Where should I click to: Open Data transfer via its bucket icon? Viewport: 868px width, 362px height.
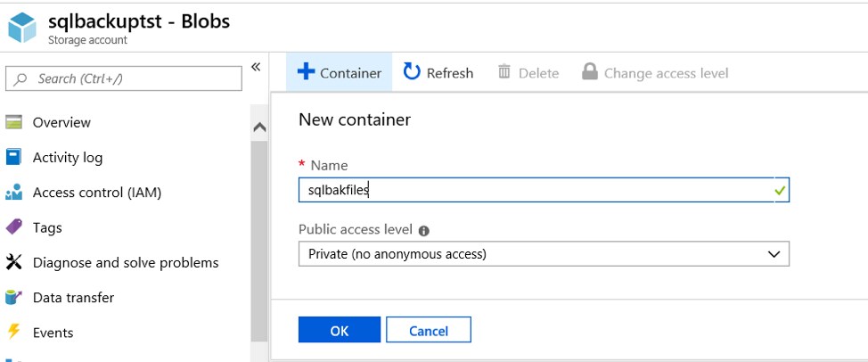13,298
